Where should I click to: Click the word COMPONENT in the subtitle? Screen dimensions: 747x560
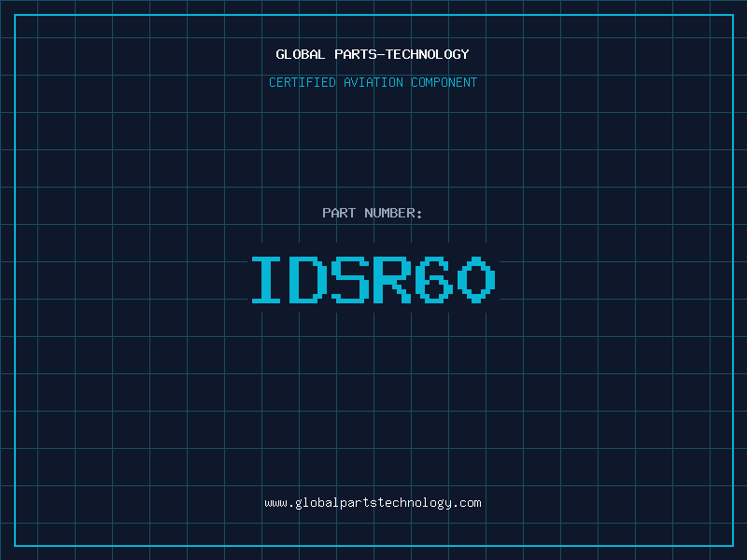(444, 82)
